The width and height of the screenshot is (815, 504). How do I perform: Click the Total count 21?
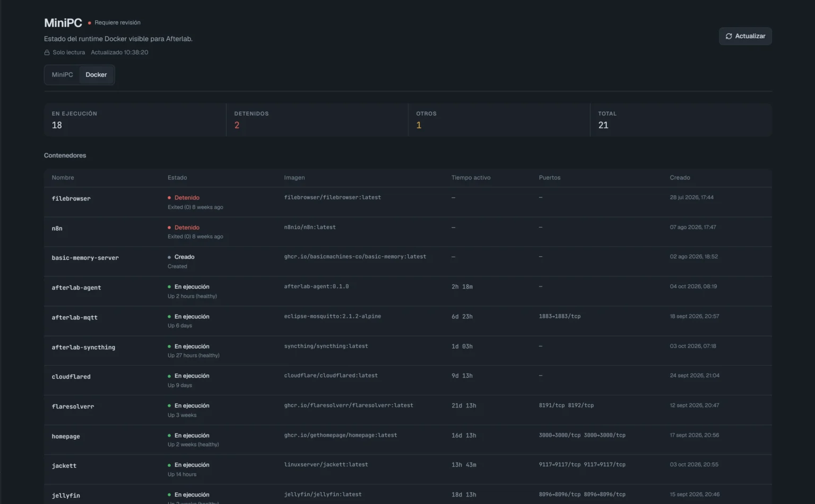(603, 125)
